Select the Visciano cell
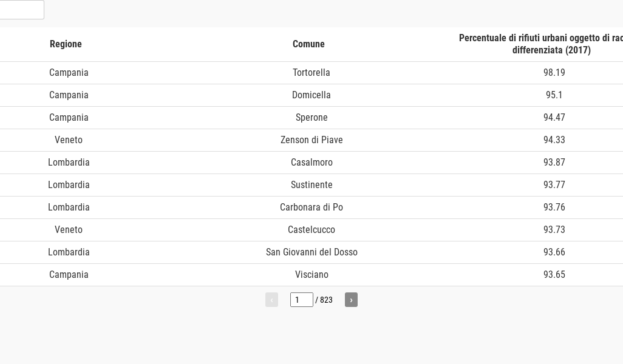 click(311, 275)
